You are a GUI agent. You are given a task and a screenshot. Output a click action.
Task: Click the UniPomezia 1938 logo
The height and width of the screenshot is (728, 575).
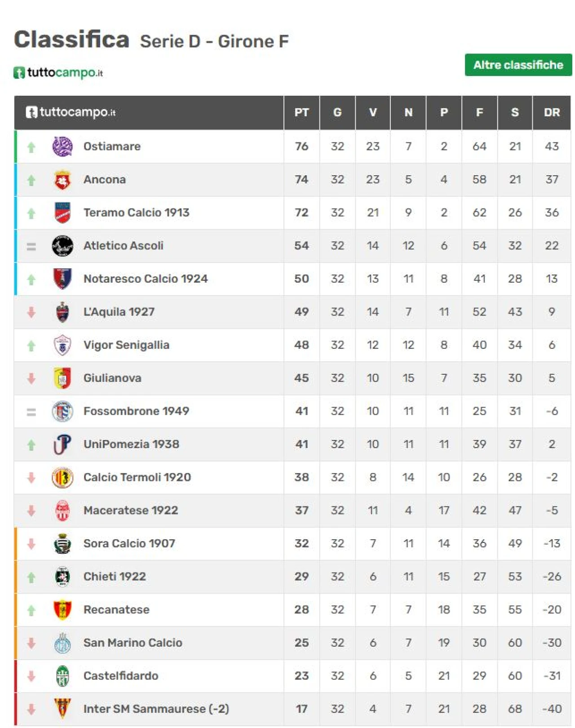tap(62, 444)
